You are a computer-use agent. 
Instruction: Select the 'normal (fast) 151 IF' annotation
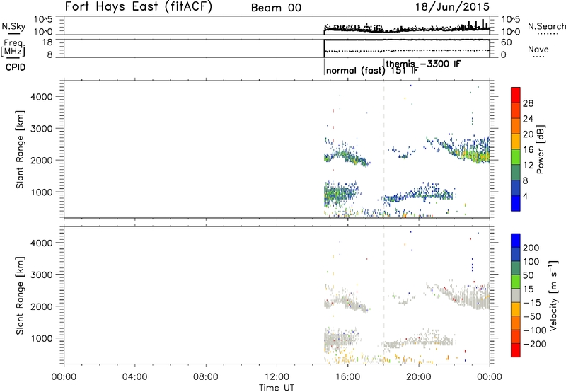[372, 70]
